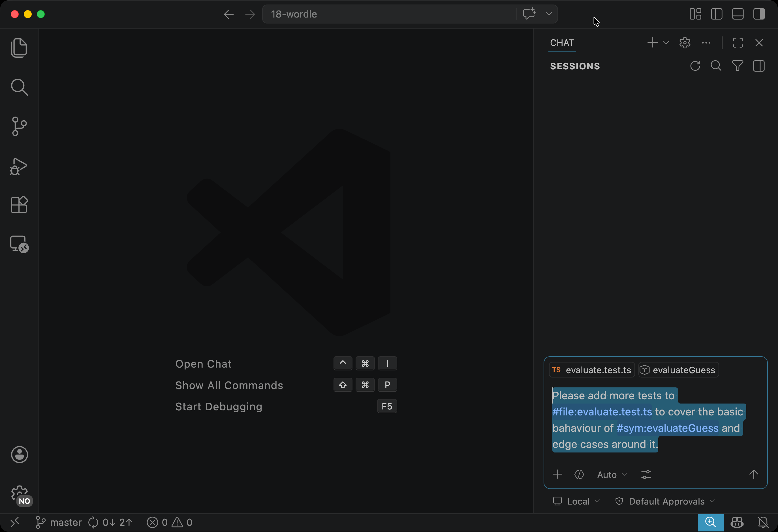This screenshot has width=778, height=532.
Task: Go forward with the right arrow
Action: (250, 14)
